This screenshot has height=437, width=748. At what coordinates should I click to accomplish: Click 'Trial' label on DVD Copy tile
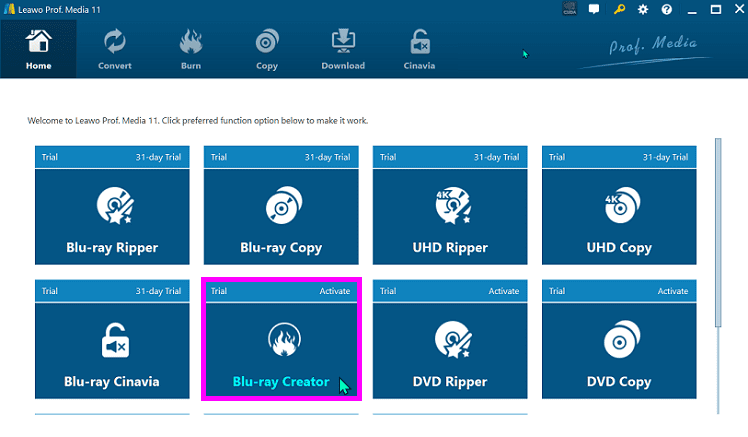click(x=557, y=291)
